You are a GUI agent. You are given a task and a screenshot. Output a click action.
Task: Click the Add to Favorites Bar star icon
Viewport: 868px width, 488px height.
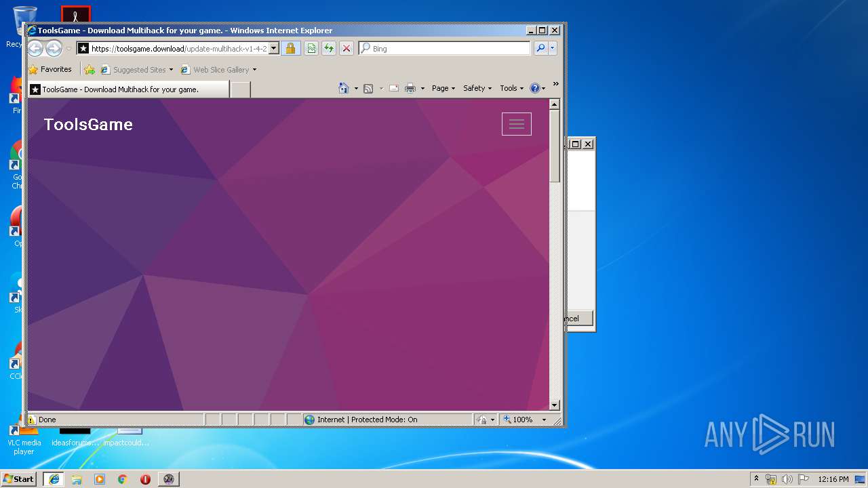(90, 70)
